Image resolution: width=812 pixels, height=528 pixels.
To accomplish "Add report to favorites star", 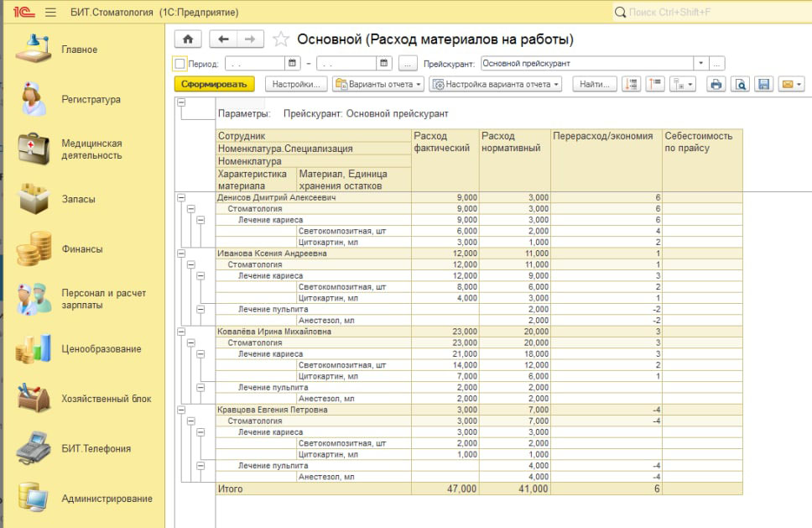I will (x=280, y=39).
